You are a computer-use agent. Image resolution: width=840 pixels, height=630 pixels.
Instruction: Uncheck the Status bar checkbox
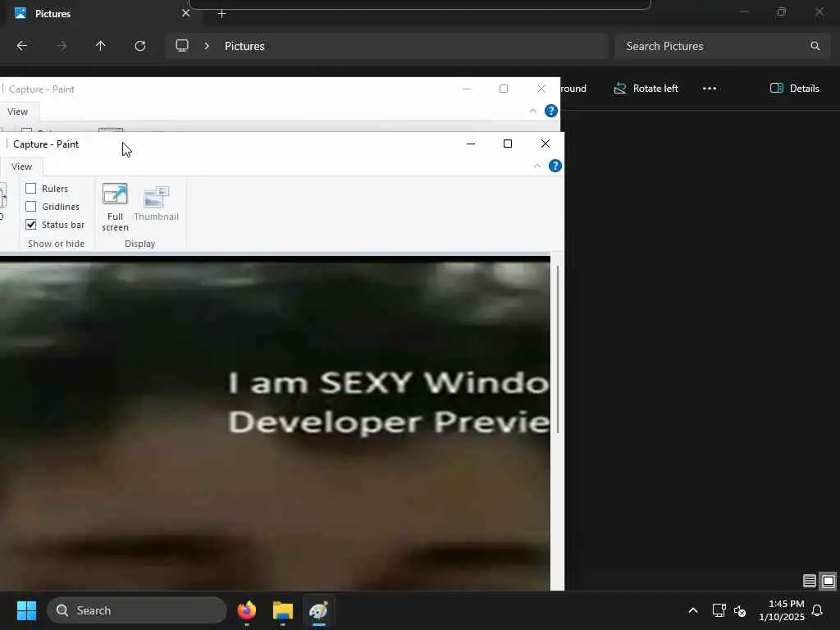tap(31, 225)
